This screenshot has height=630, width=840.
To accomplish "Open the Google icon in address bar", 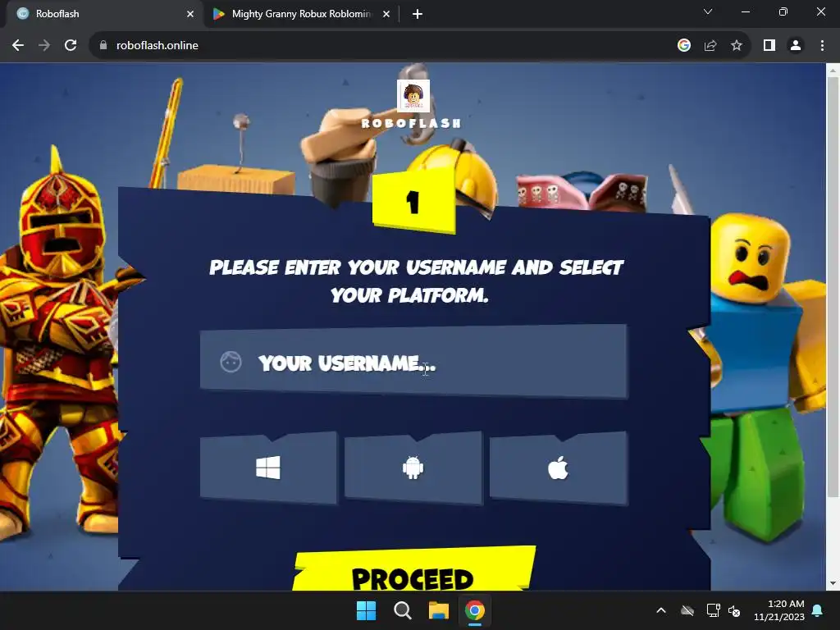I will [683, 46].
